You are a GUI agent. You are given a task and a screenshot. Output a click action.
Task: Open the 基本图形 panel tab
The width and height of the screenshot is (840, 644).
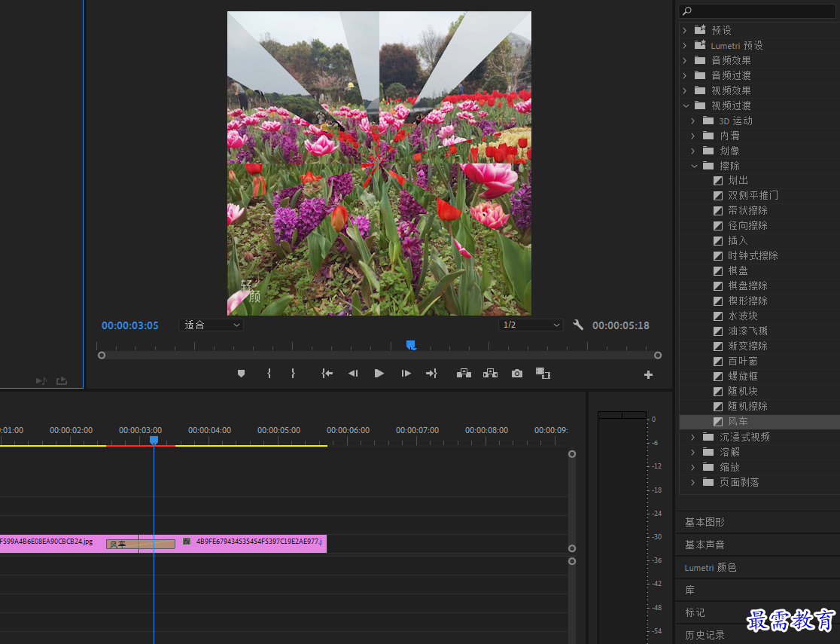coord(705,522)
